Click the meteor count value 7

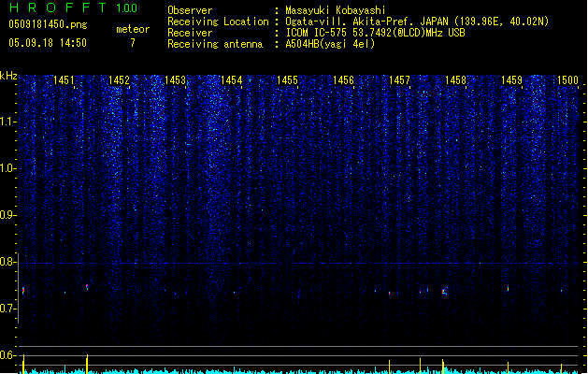click(133, 43)
